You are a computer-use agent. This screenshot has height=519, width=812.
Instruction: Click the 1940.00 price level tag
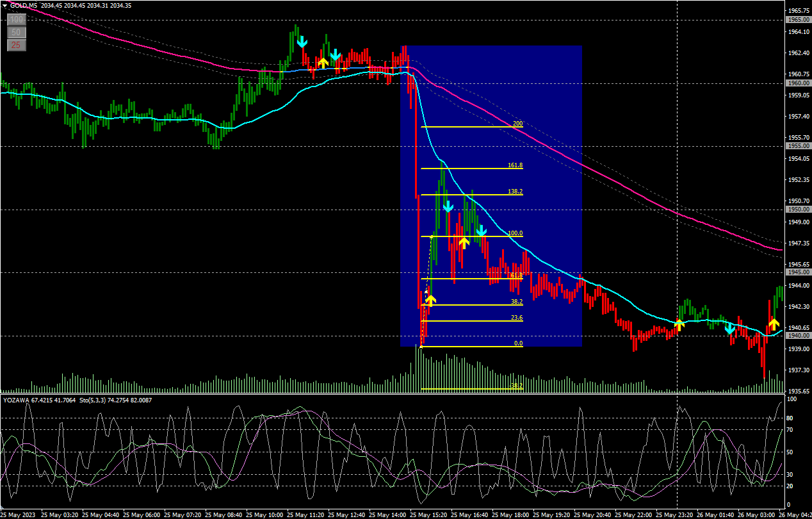pyautogui.click(x=798, y=336)
